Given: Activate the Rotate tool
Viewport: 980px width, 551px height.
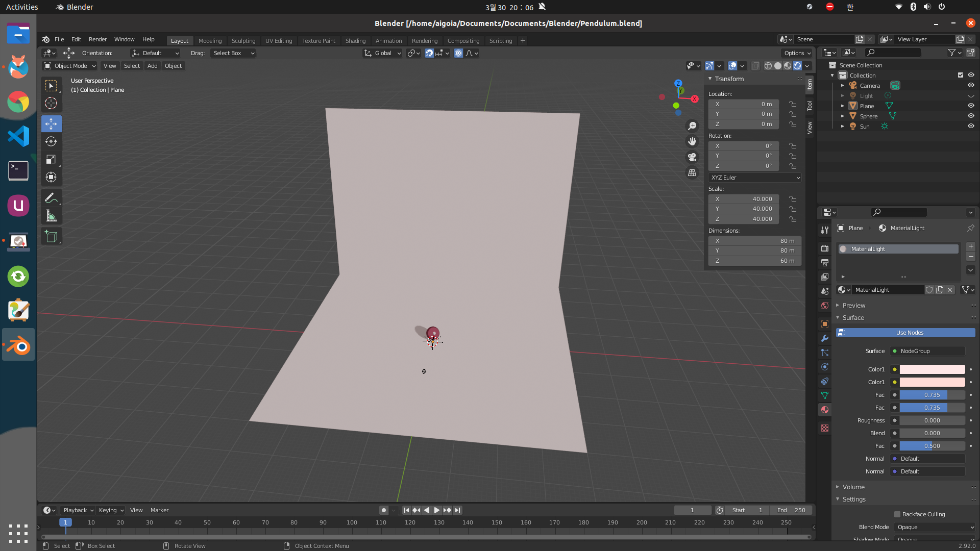Looking at the screenshot, I should [x=51, y=141].
